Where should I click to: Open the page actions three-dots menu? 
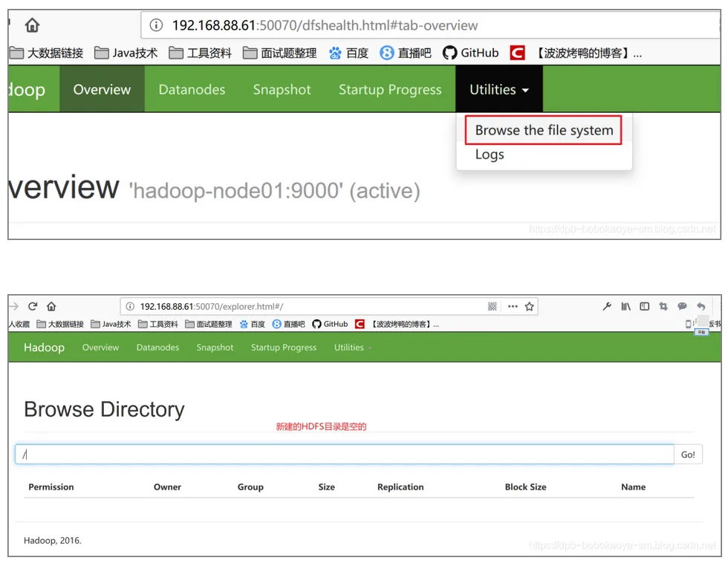click(x=513, y=306)
